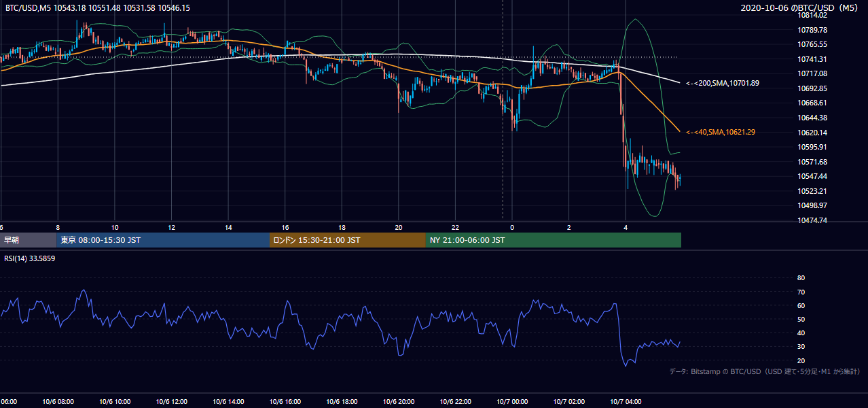The image size is (868, 408).
Task: Select the 早朝 session bar
Action: 29,240
